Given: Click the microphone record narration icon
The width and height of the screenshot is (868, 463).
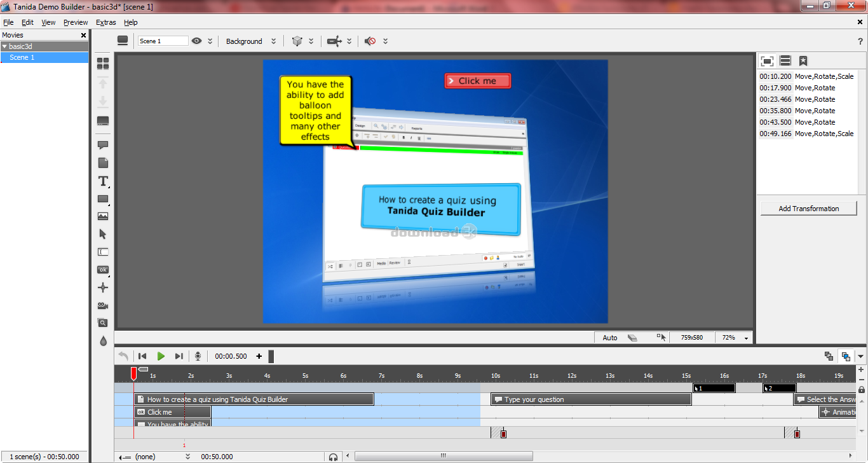Looking at the screenshot, I should (x=198, y=356).
